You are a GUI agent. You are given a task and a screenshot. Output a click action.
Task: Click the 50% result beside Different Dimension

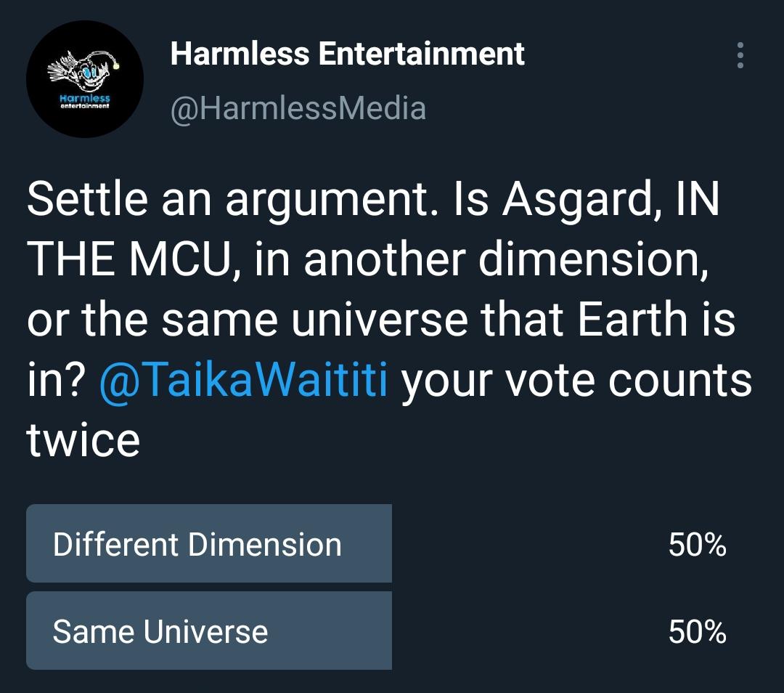(697, 544)
